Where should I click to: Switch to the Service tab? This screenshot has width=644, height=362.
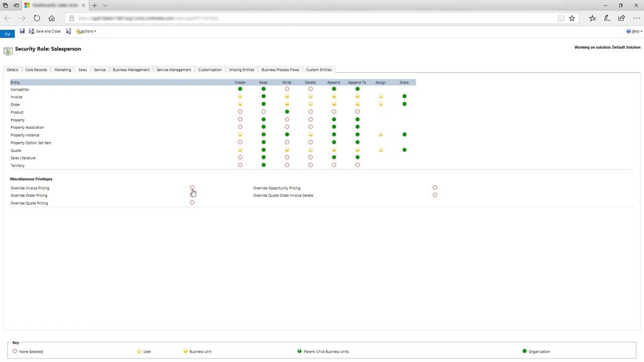pyautogui.click(x=100, y=70)
